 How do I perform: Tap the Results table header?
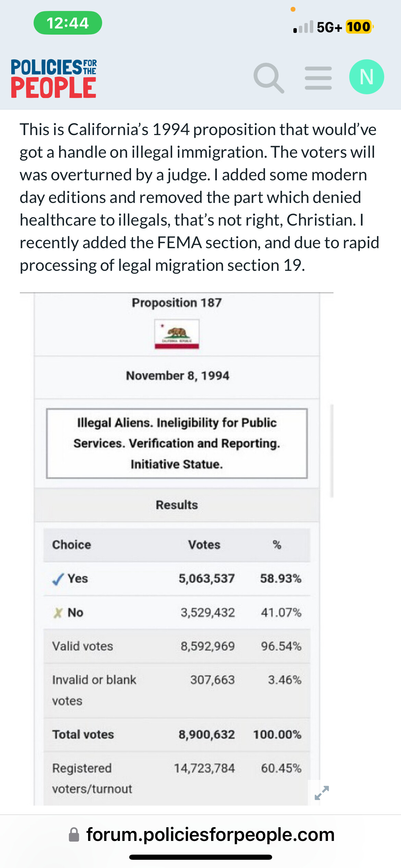pyautogui.click(x=177, y=505)
